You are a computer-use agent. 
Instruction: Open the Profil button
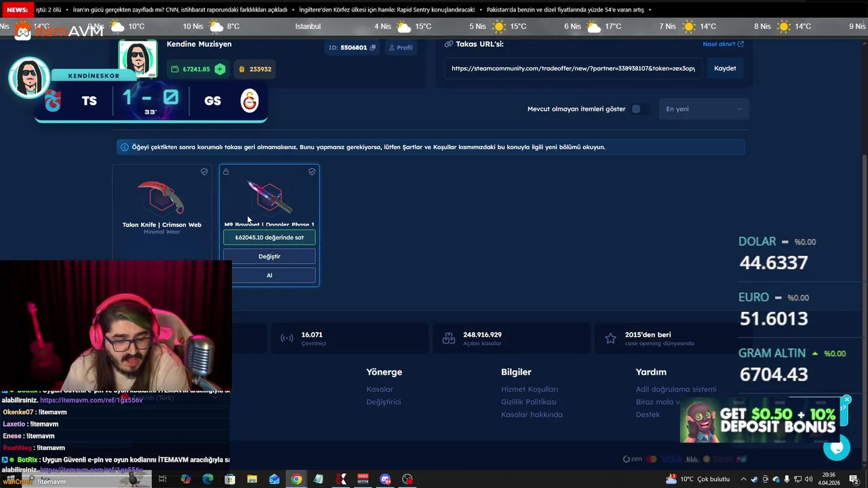tap(400, 48)
